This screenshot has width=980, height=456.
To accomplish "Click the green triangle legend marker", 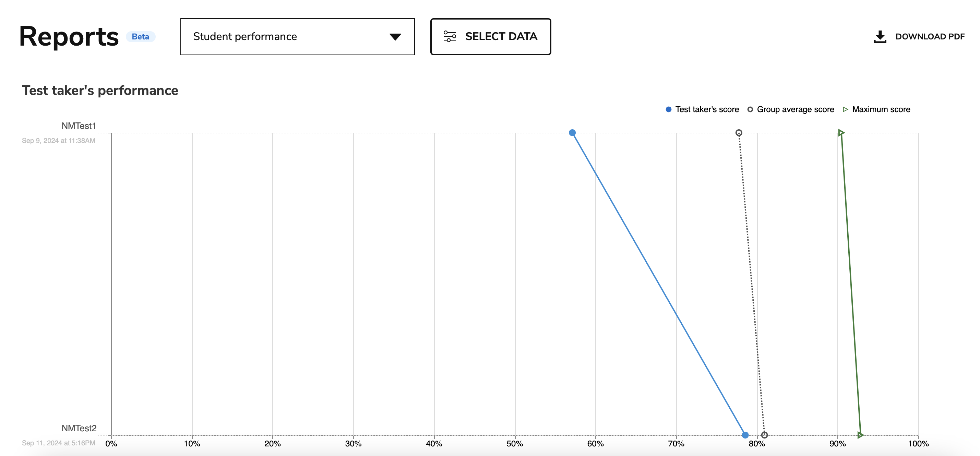I will click(x=846, y=109).
